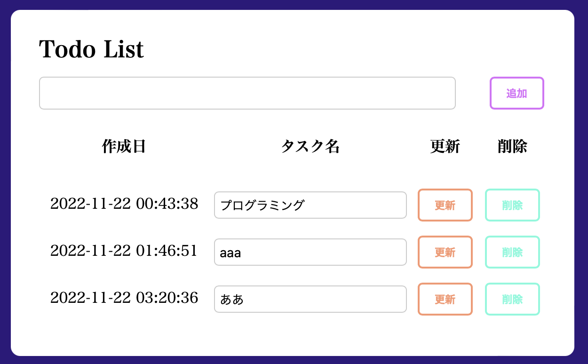Click the new task input field
Screen dimensions: 588x364
tap(247, 93)
